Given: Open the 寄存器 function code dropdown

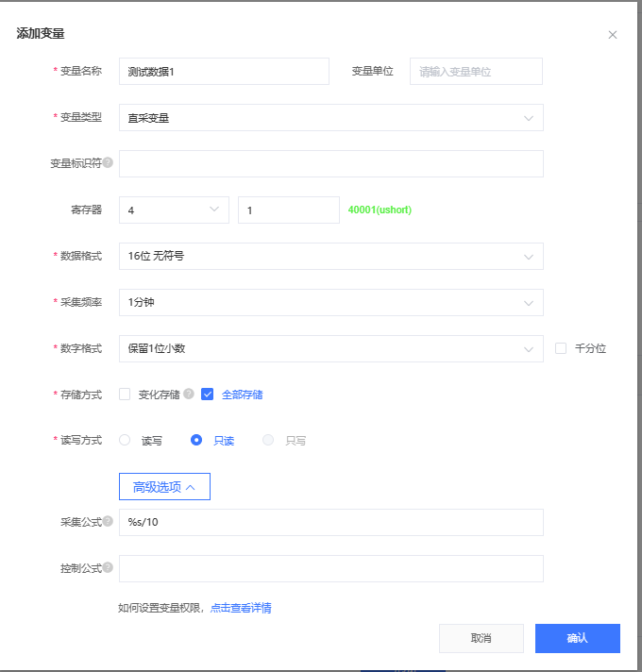Looking at the screenshot, I should click(x=174, y=210).
